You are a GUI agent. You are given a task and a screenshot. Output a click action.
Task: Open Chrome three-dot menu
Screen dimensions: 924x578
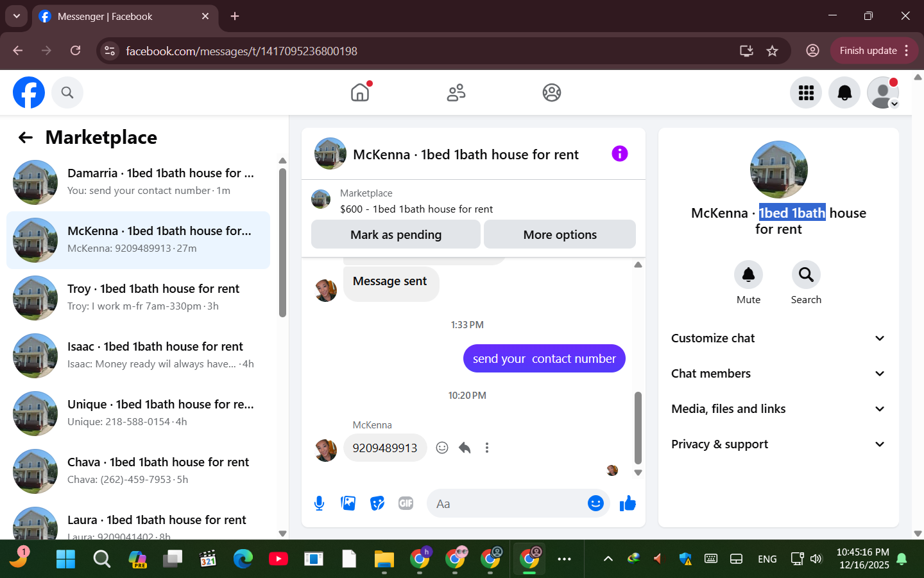pos(907,51)
